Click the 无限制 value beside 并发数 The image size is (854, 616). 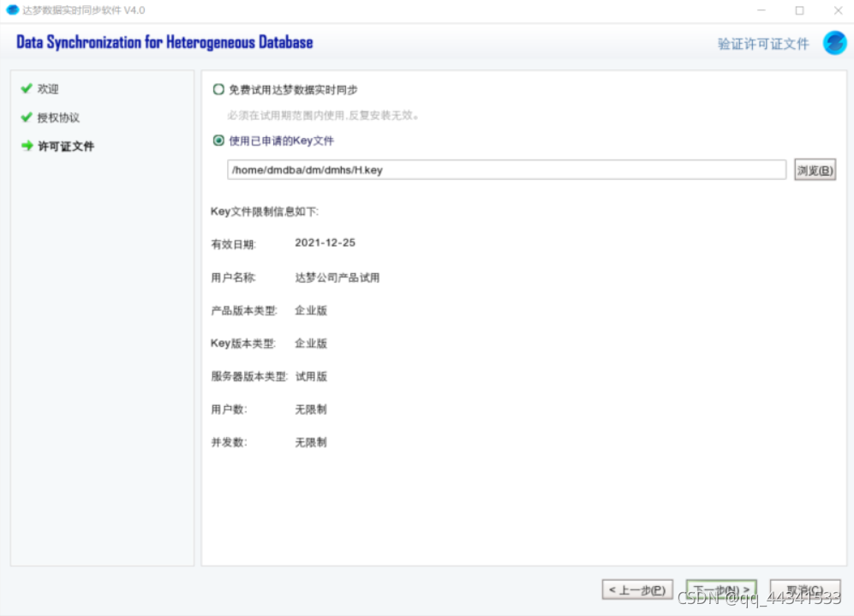[x=311, y=442]
